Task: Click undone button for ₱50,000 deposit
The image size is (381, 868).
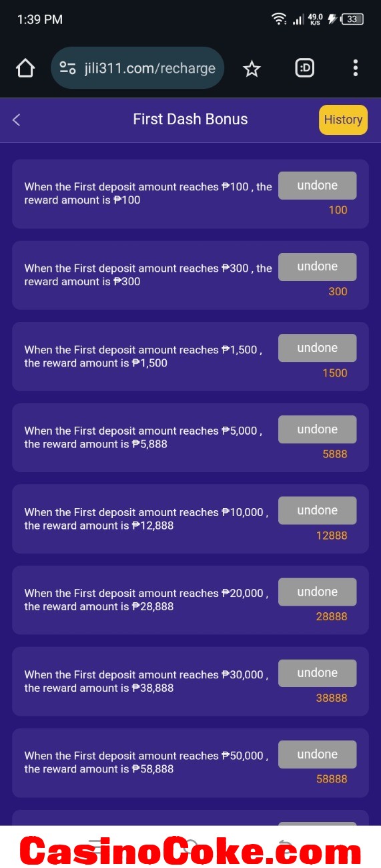Action: tap(318, 754)
